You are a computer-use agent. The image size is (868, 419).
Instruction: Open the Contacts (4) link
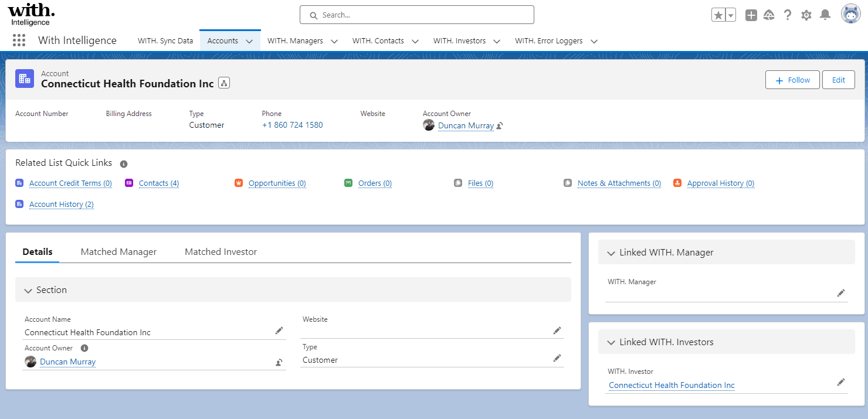pyautogui.click(x=159, y=183)
